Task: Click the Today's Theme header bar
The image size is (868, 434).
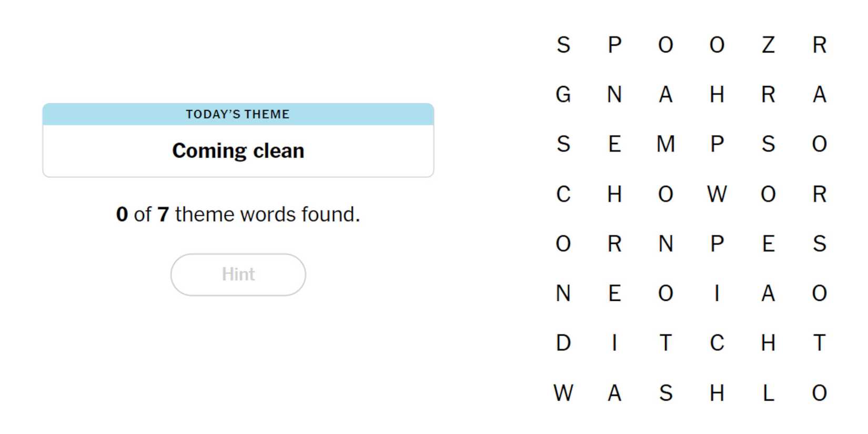Action: pyautogui.click(x=238, y=114)
